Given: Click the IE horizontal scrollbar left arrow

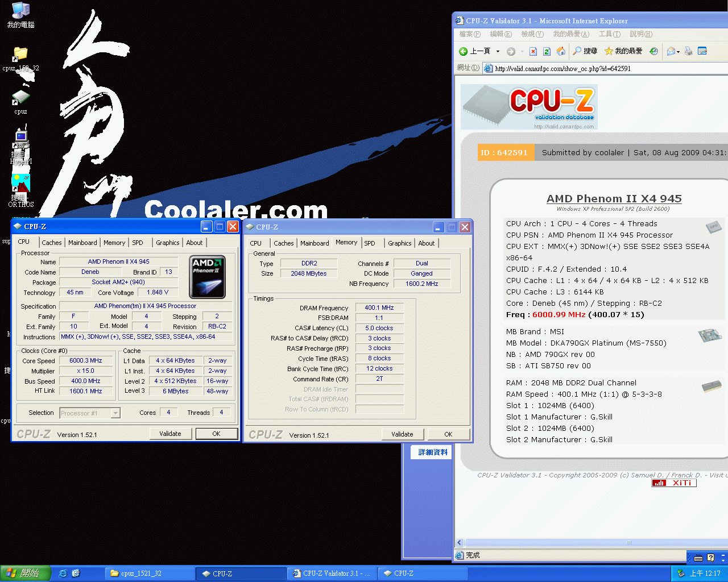Looking at the screenshot, I should pos(460,543).
